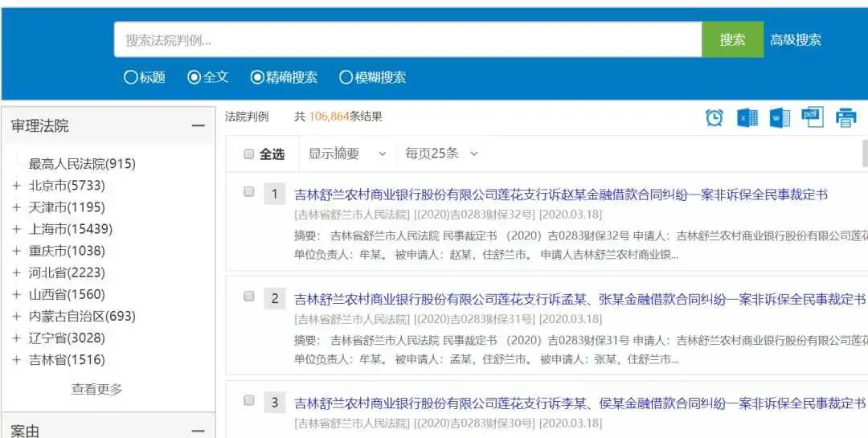Click the 搜索法院判例 search input field
The height and width of the screenshot is (438, 868).
(x=408, y=39)
